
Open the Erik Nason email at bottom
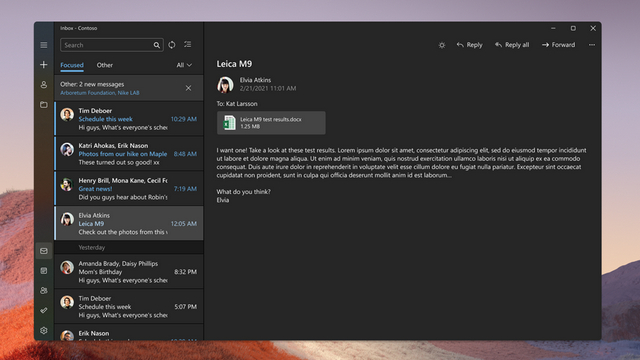[x=129, y=333]
